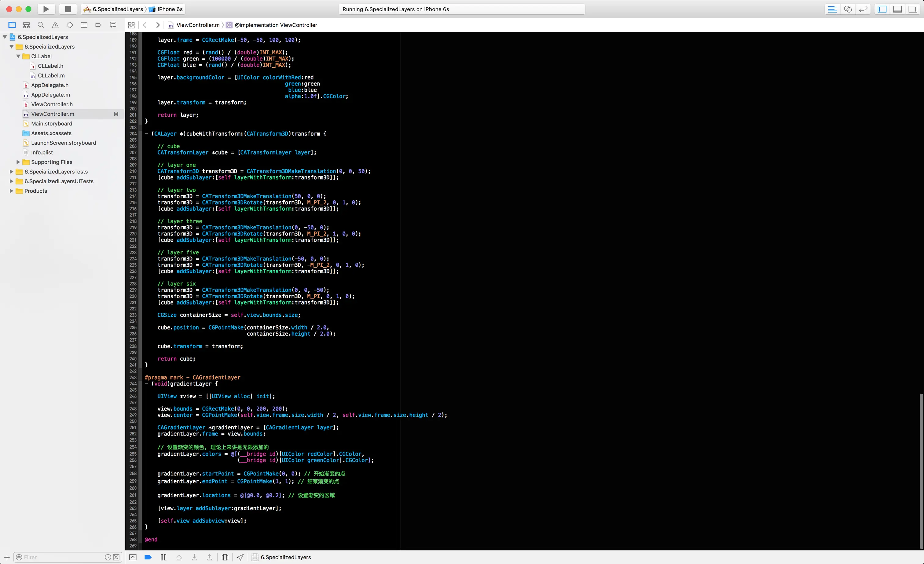Click the Pause program execution button
Image resolution: width=924 pixels, height=564 pixels.
163,557
